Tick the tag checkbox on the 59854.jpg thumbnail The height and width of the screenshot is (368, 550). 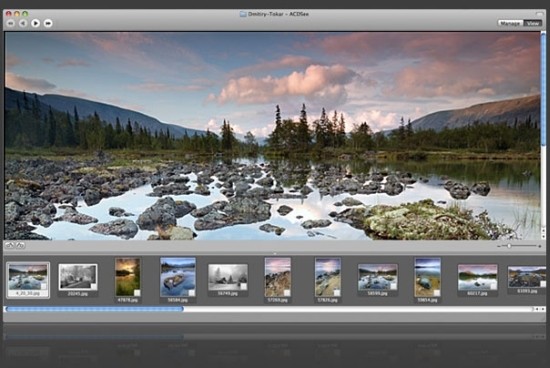click(x=437, y=293)
